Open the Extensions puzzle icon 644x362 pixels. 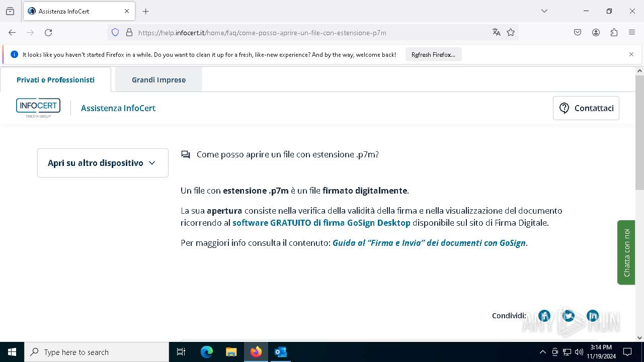coord(614,32)
